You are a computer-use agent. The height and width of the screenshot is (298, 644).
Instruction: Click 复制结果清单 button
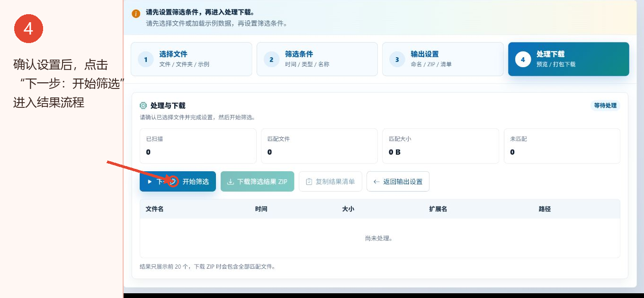[330, 182]
